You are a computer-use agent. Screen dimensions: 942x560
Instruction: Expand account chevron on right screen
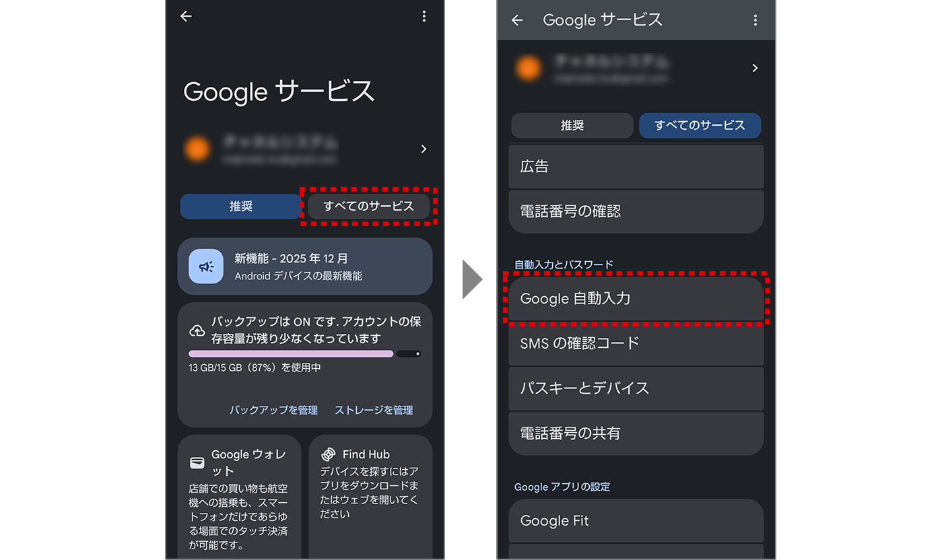pyautogui.click(x=755, y=68)
